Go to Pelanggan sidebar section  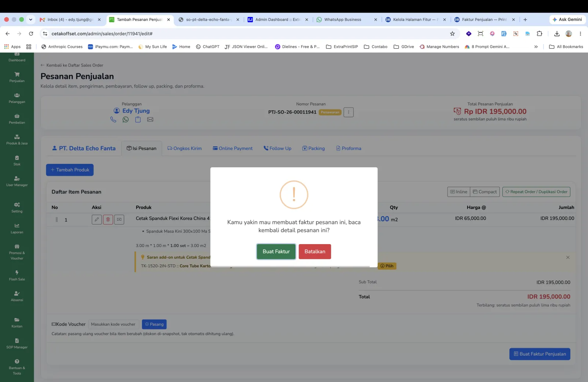tap(17, 98)
